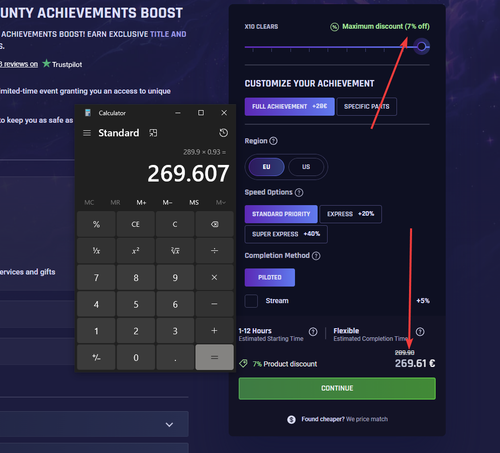The height and width of the screenshot is (453, 500).
Task: Choose US region
Action: pyautogui.click(x=306, y=167)
